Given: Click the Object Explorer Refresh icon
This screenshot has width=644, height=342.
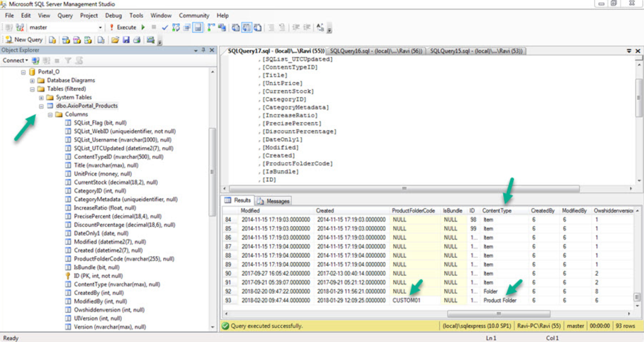Looking at the screenshot, I should [x=79, y=61].
